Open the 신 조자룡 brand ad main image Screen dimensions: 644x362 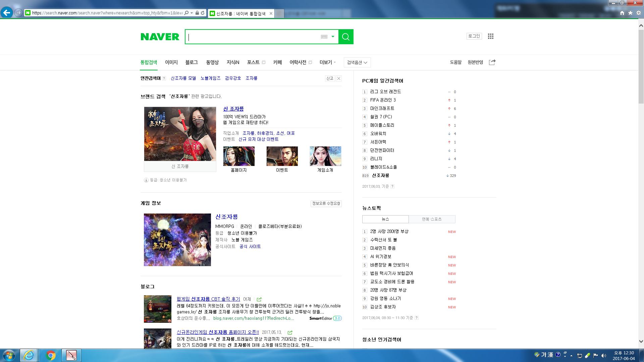coord(180,134)
